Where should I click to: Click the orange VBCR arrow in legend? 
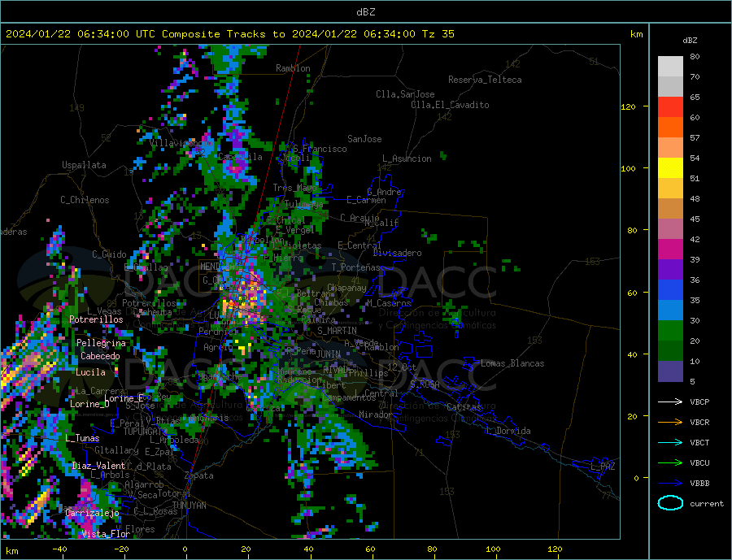pos(670,423)
